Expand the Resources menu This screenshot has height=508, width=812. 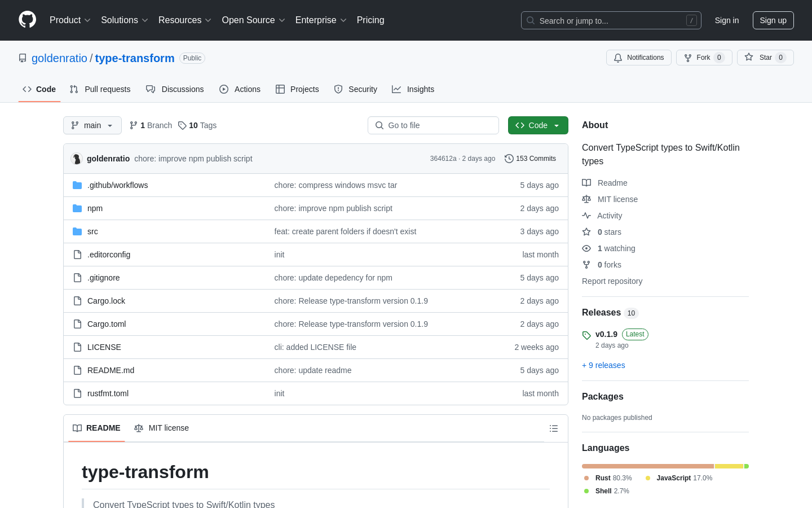click(185, 20)
